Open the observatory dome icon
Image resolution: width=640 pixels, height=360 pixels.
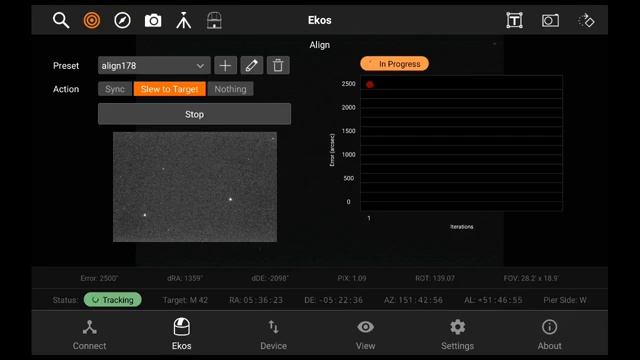(214, 20)
